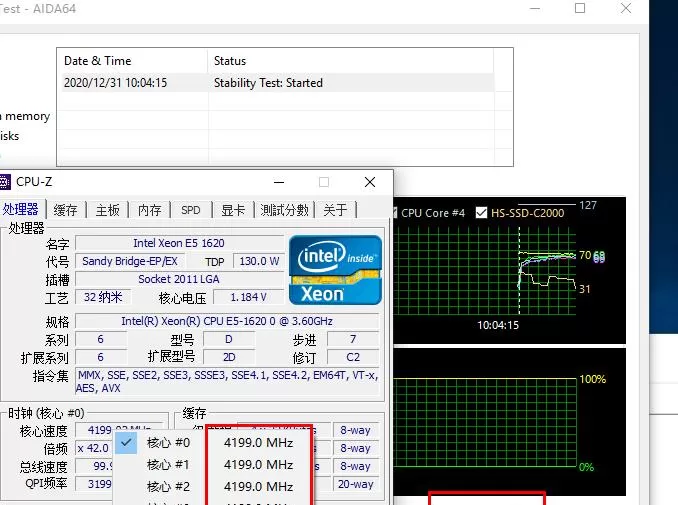
Task: Switch to the 显卡 tab in CPU-Z
Action: [233, 210]
